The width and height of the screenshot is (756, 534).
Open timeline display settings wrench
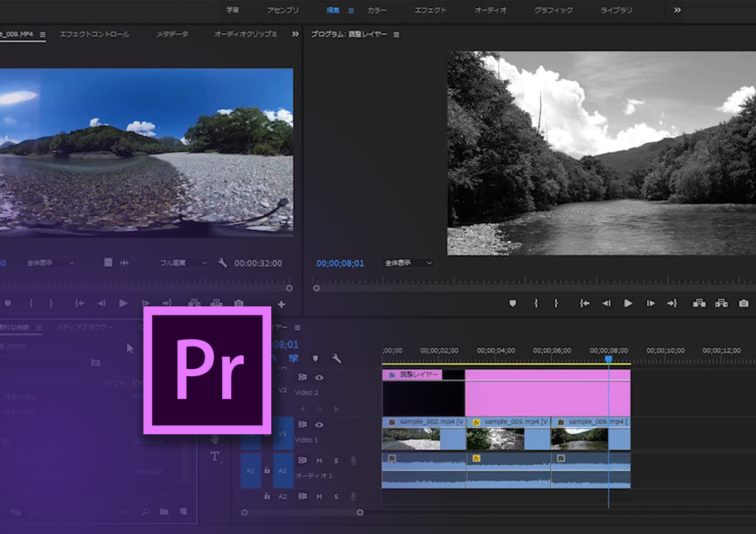pyautogui.click(x=336, y=358)
